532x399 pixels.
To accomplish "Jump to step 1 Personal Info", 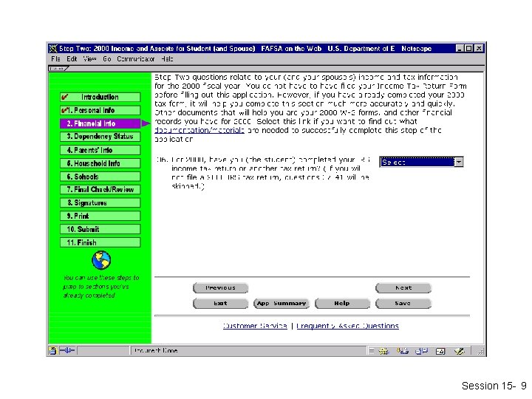I will [x=100, y=110].
